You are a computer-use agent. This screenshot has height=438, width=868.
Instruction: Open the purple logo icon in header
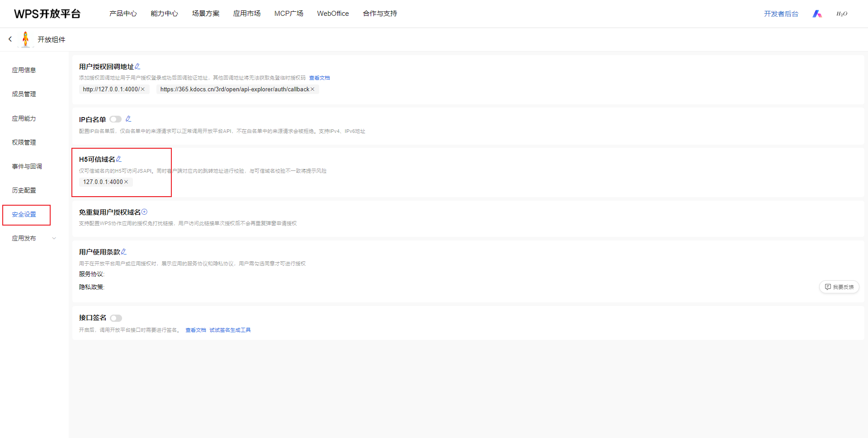click(817, 14)
